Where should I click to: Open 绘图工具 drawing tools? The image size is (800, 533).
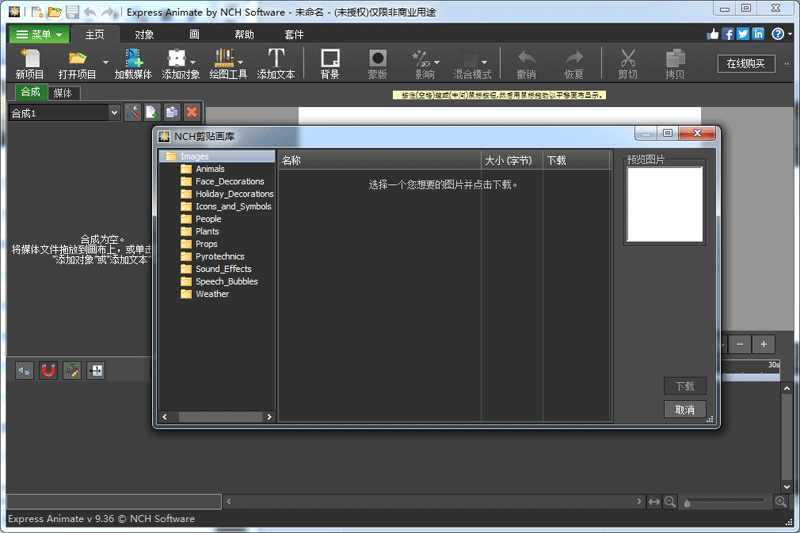tap(228, 64)
